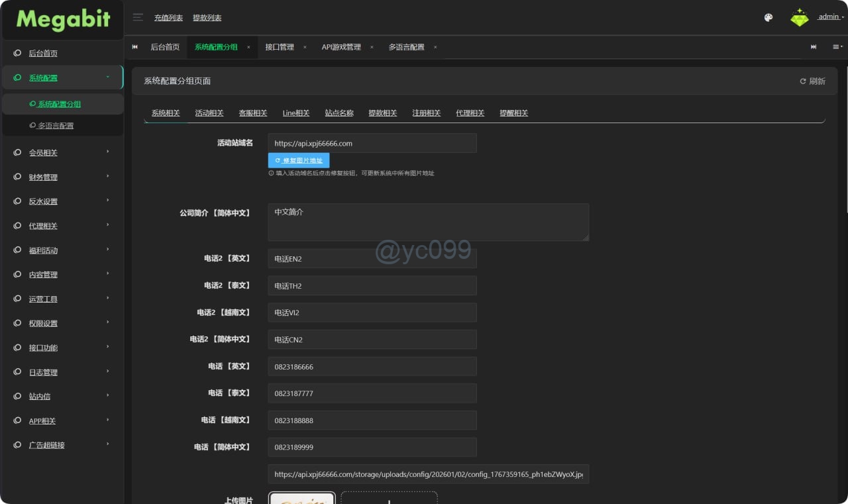The height and width of the screenshot is (504, 848).
Task: Close the 接口管理 tab
Action: [x=305, y=47]
